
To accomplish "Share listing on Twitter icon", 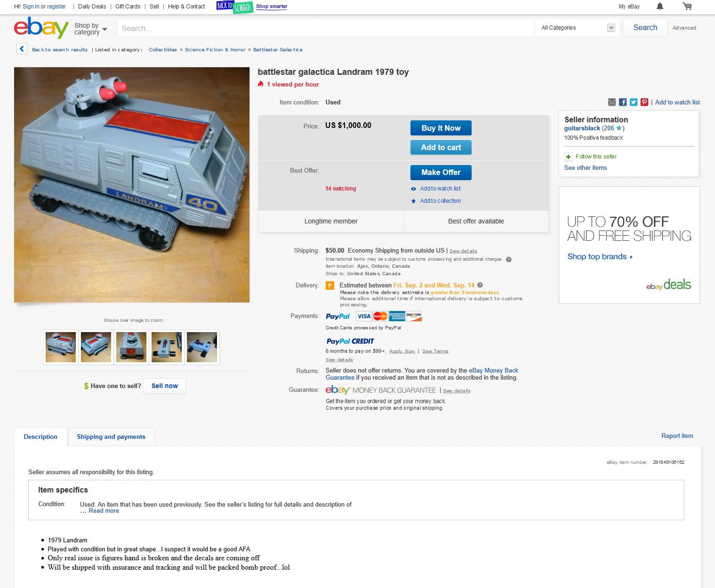I will click(x=634, y=102).
